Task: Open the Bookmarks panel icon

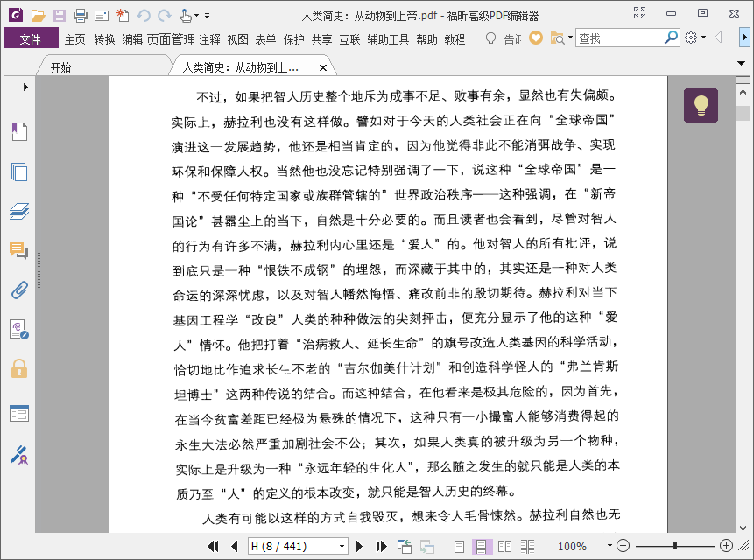Action: pyautogui.click(x=19, y=131)
